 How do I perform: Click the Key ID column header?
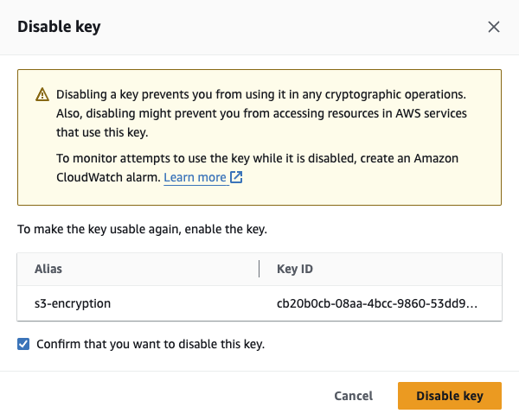click(x=295, y=269)
